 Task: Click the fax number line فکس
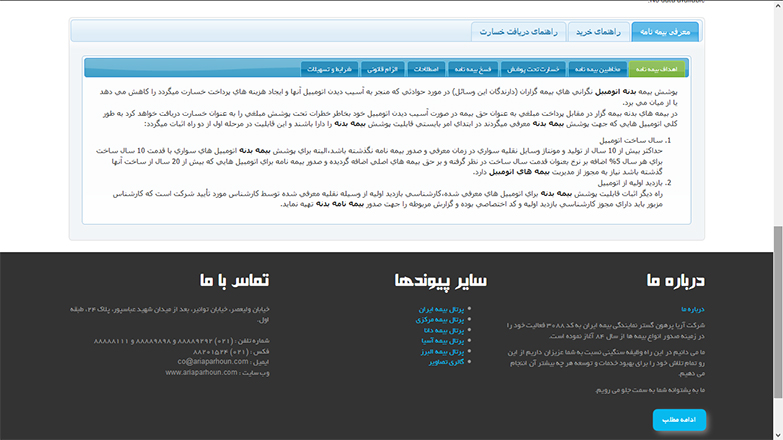click(x=231, y=352)
